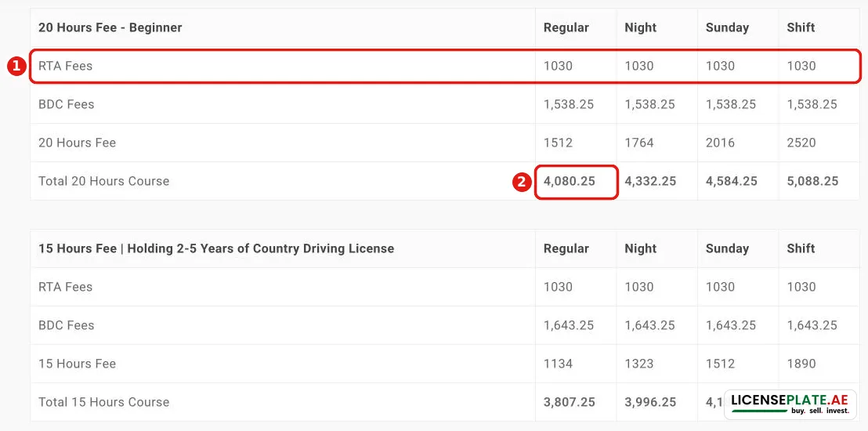Select the '20 Hours Fee' row label
Image resolution: width=868 pixels, height=431 pixels.
(x=77, y=143)
